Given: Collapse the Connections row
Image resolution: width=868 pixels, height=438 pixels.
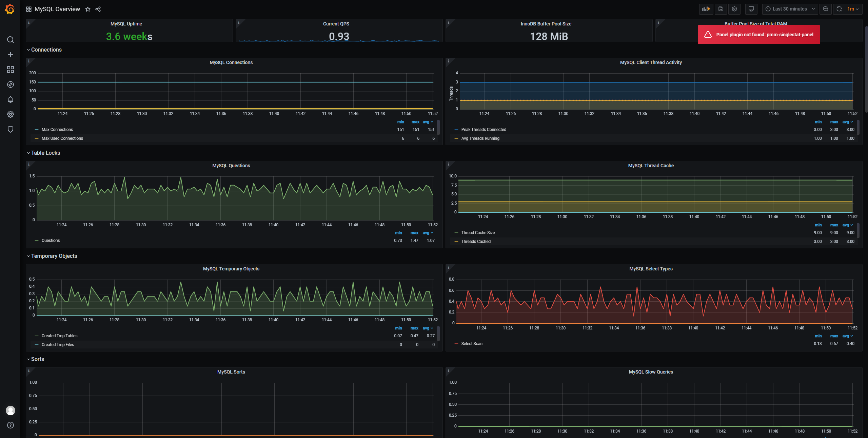Looking at the screenshot, I should point(46,50).
